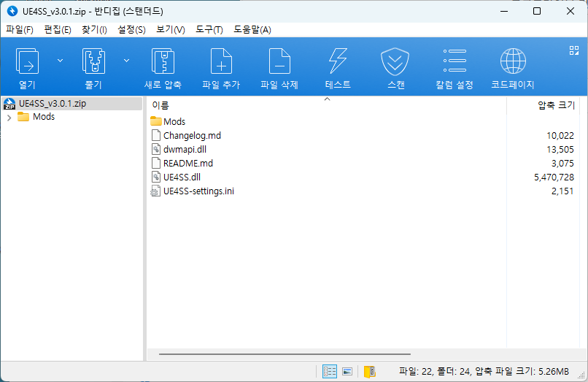588x382 pixels.
Task: Open the 도움말(A) menu
Action: 252,30
